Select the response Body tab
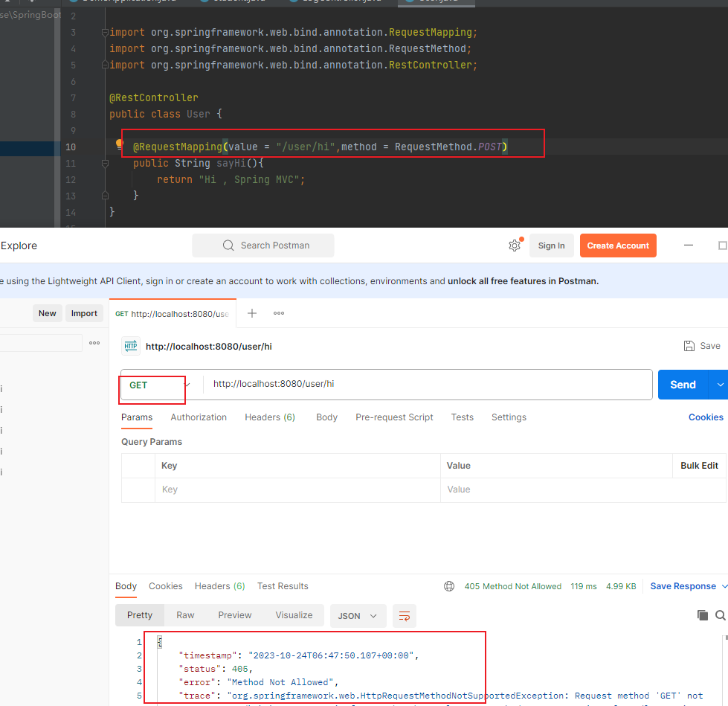The image size is (728, 706). 126,586
